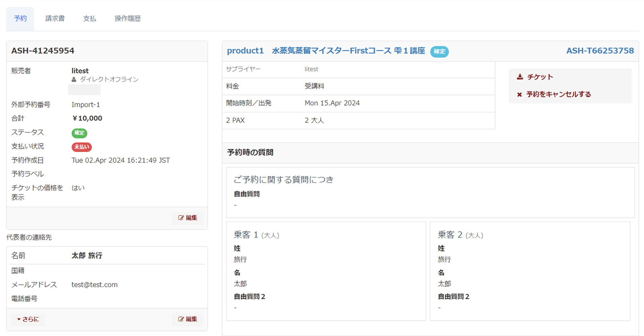Open the 支払 tab
The image size is (644, 336).
tap(90, 18)
